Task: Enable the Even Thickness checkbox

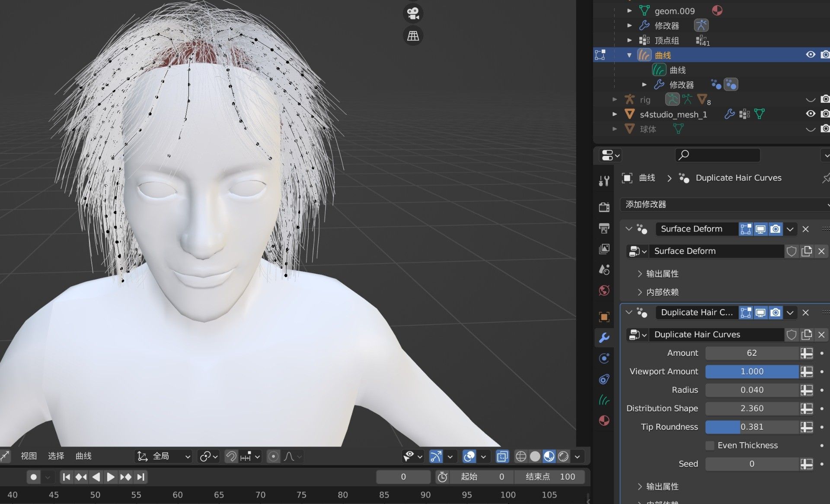Action: tap(710, 445)
